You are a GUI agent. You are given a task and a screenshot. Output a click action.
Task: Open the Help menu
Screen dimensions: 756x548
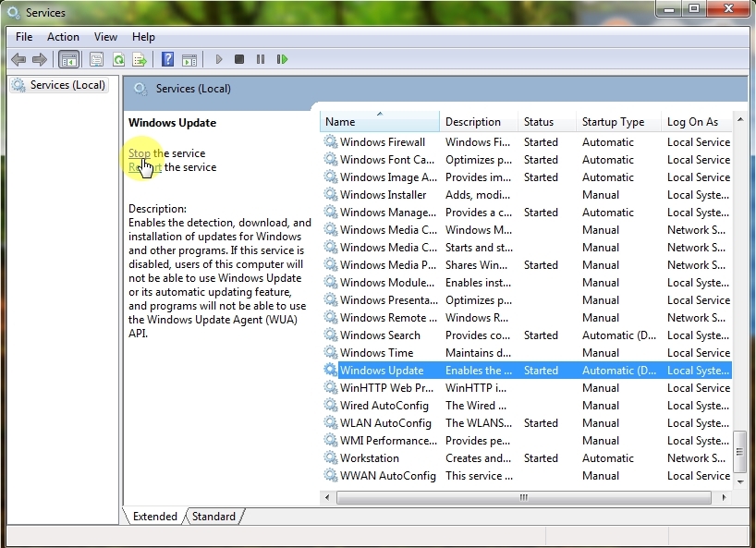(143, 37)
